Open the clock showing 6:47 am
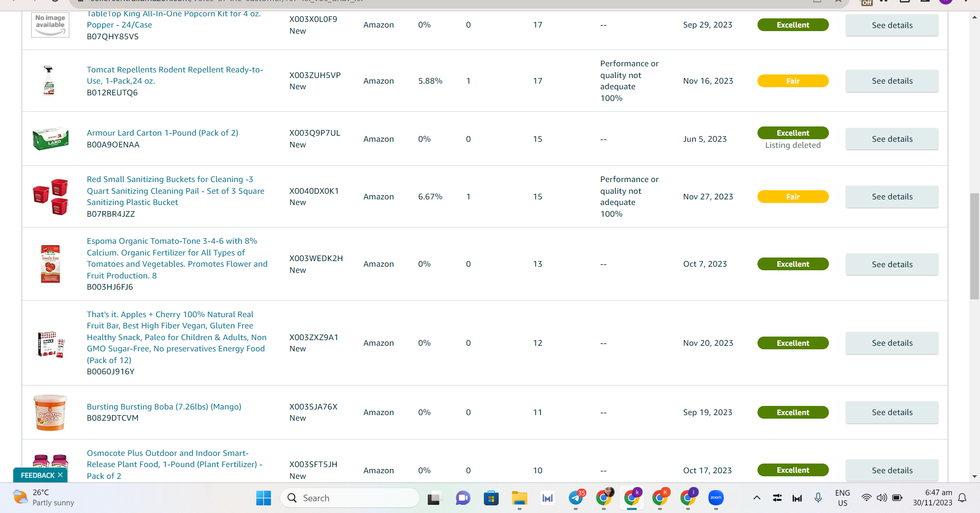 (x=933, y=498)
